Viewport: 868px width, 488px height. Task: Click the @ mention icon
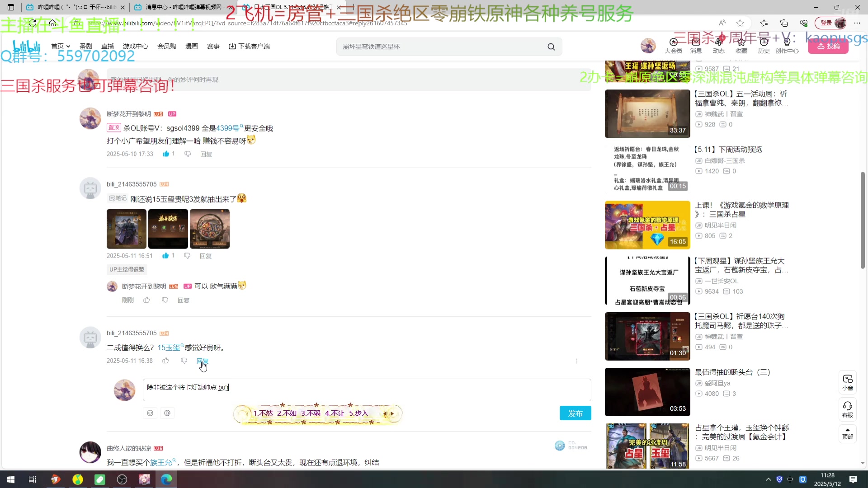[167, 413]
